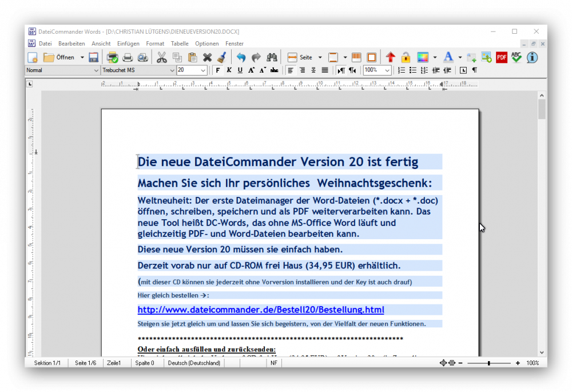Export document using the PDF icon

[x=502, y=57]
